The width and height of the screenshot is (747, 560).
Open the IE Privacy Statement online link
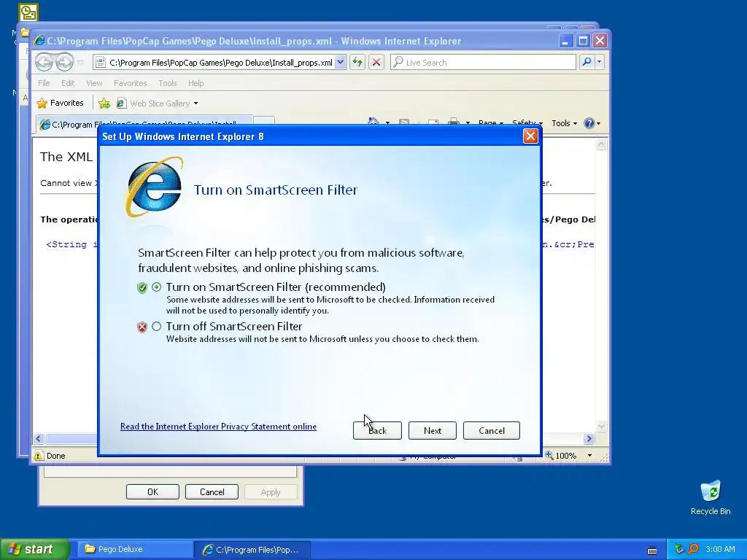pos(218,426)
